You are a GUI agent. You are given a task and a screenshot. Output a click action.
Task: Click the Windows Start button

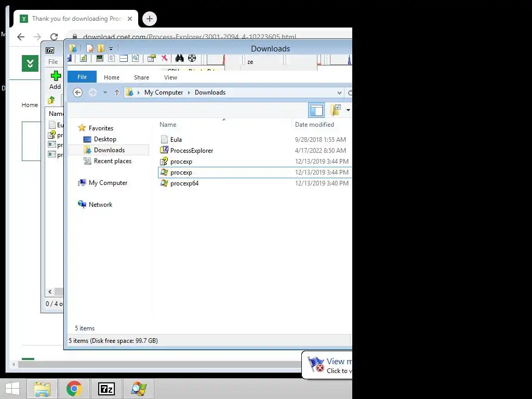pos(12,389)
